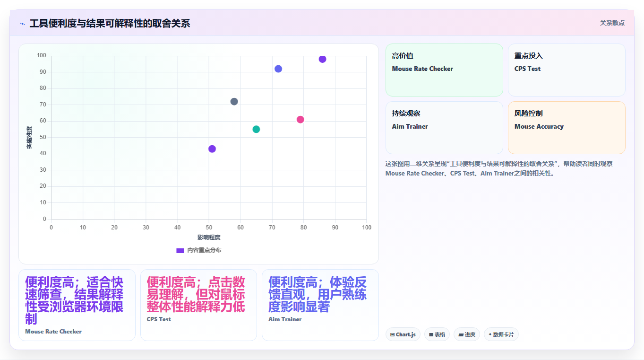Open the 重点投入 CPS Test card
644x360 pixels.
[x=567, y=70]
